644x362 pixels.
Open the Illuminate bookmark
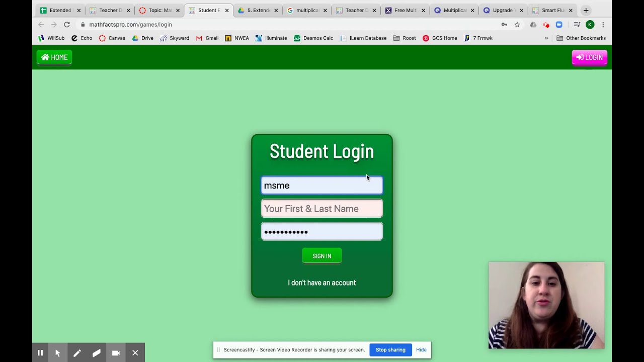click(271, 38)
